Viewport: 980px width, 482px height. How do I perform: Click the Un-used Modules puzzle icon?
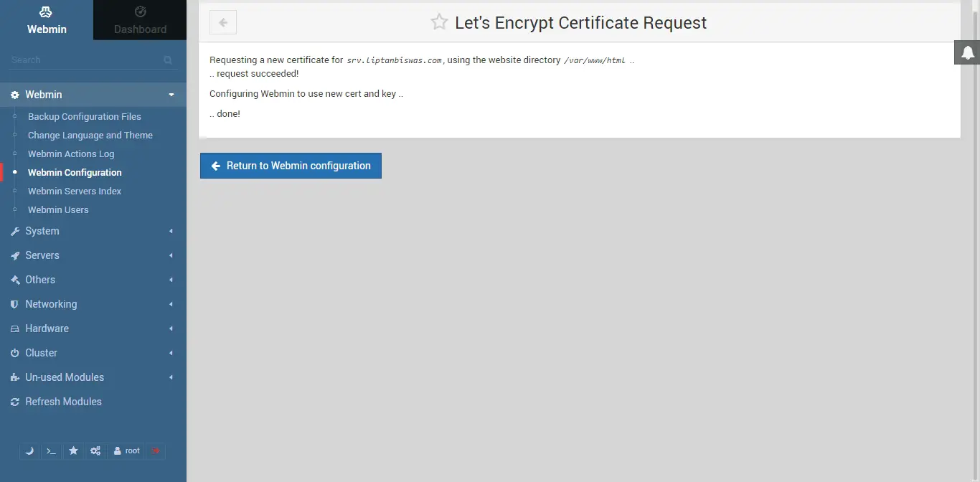pos(15,377)
